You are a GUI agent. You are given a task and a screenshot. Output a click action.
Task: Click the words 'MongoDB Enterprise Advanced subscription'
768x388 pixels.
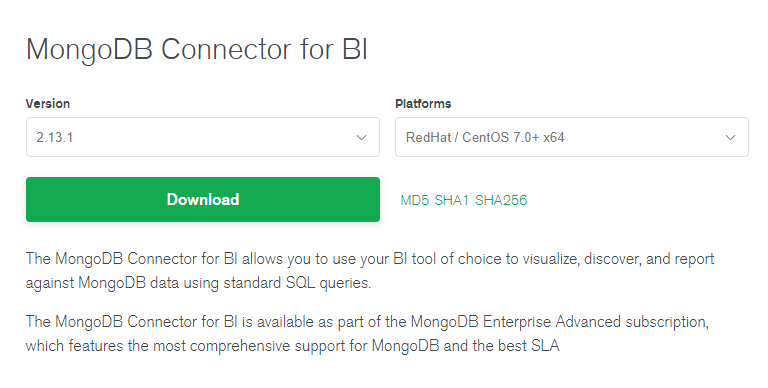559,322
